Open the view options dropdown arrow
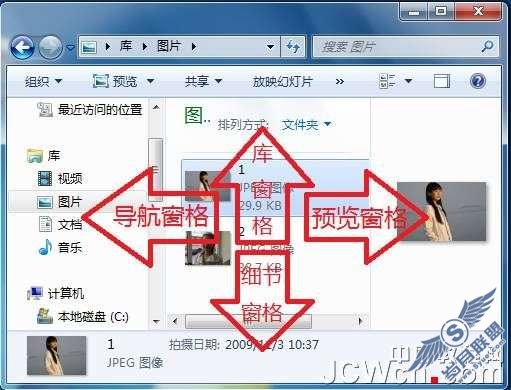The height and width of the screenshot is (390, 511). pos(408,81)
